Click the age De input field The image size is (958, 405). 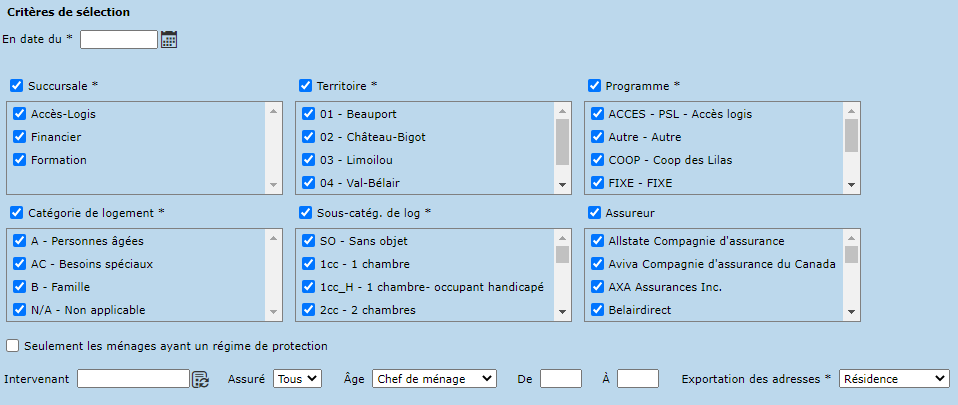pos(560,378)
